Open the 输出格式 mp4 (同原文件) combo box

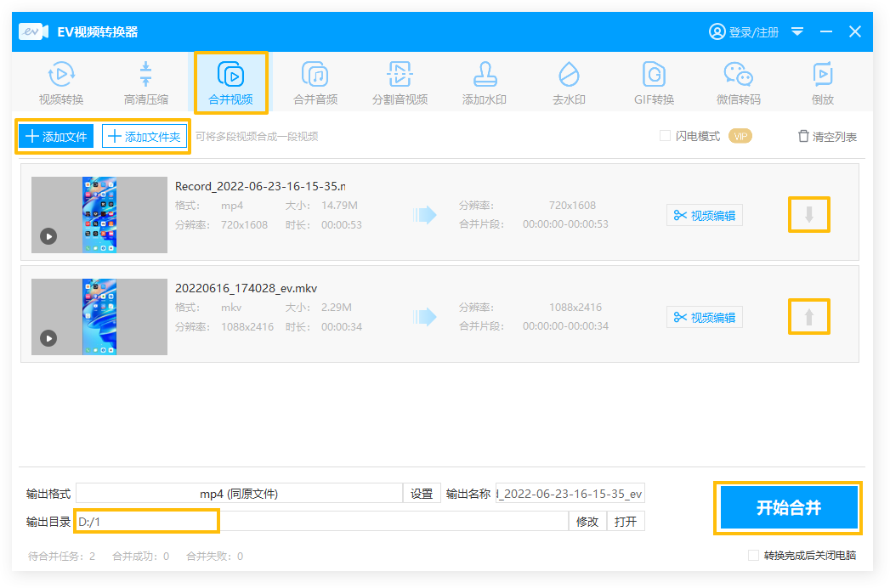point(239,494)
